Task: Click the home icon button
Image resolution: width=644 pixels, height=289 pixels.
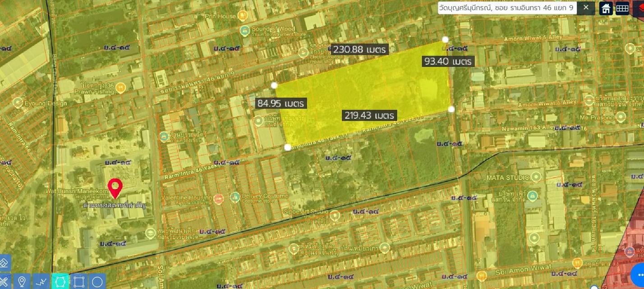Action: tap(606, 8)
